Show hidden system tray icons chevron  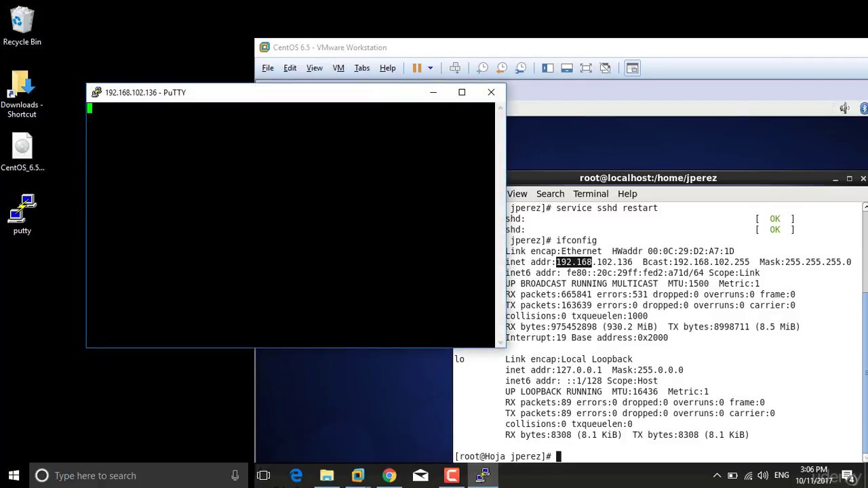717,475
